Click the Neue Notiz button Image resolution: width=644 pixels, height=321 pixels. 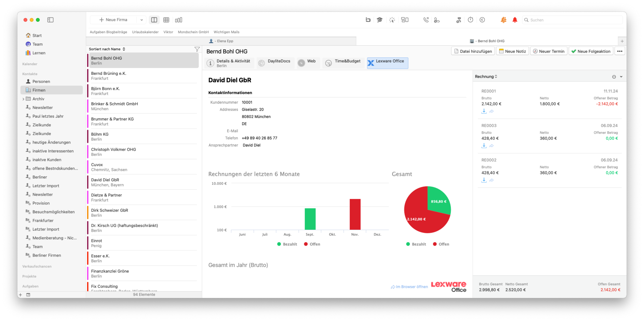(x=512, y=51)
